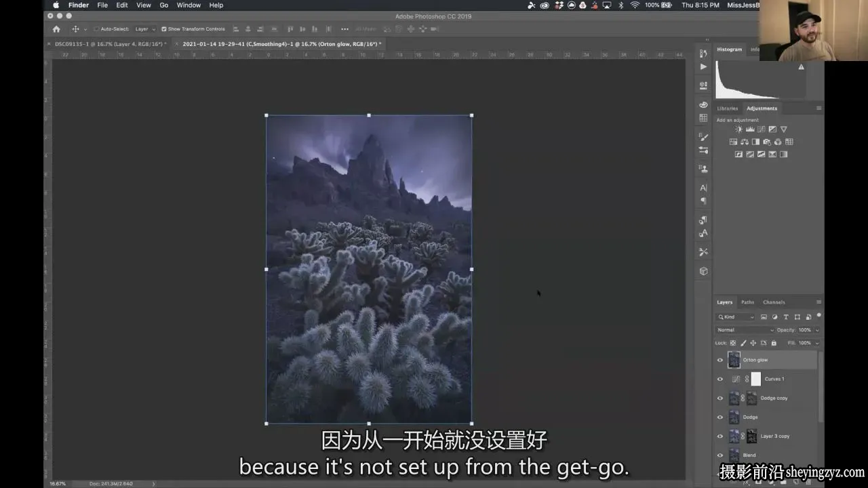
Task: Lock layer position with move icon
Action: tap(753, 343)
